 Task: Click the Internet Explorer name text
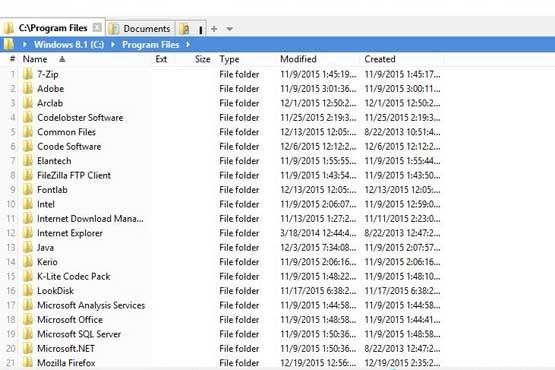click(x=70, y=233)
